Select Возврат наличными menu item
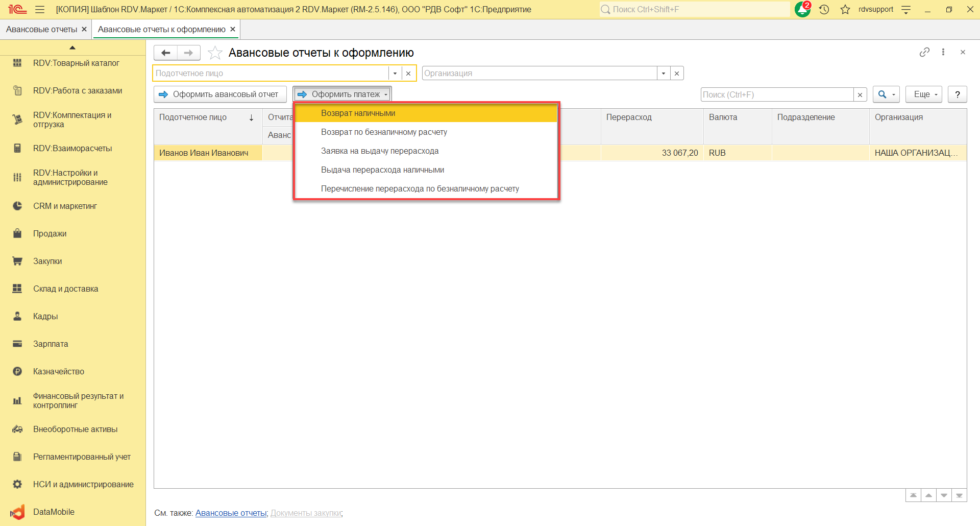Screen dimensions: 980x526 pyautogui.click(x=358, y=113)
